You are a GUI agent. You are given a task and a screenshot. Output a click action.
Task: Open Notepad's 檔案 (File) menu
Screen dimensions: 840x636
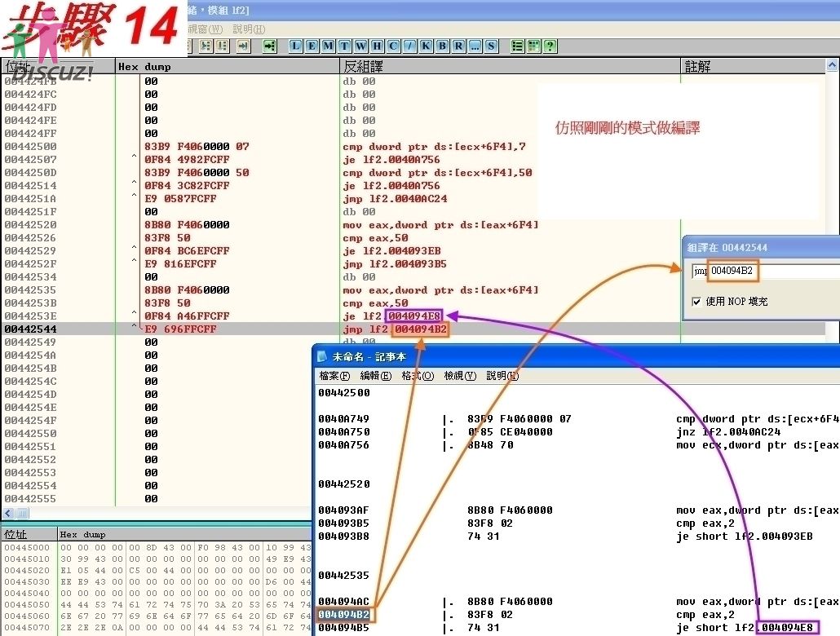[x=334, y=376]
